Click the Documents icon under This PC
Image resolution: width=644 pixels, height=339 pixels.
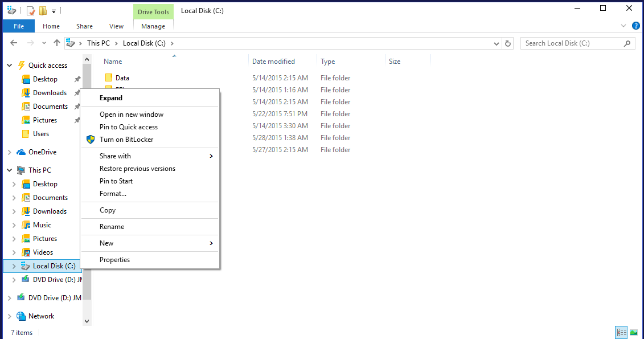(26, 198)
